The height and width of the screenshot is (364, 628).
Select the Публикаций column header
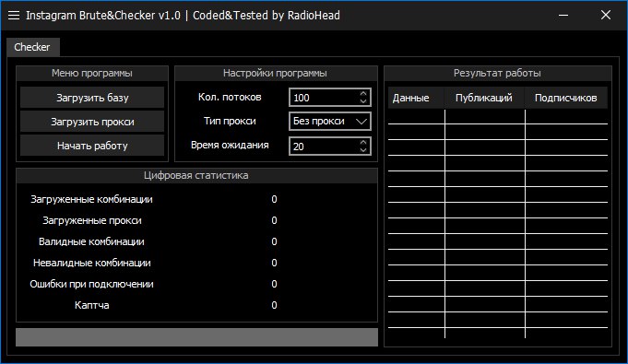tap(485, 98)
